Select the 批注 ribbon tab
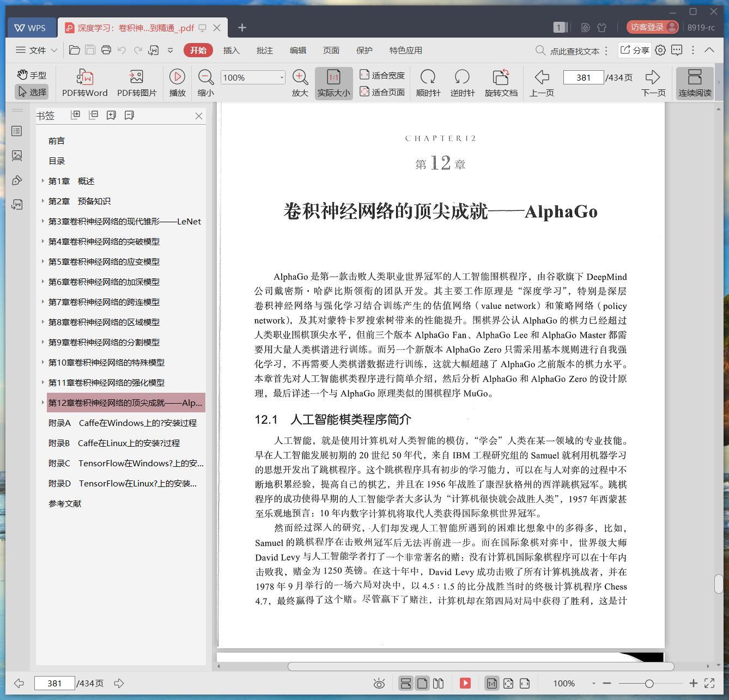This screenshot has height=700, width=729. [264, 50]
